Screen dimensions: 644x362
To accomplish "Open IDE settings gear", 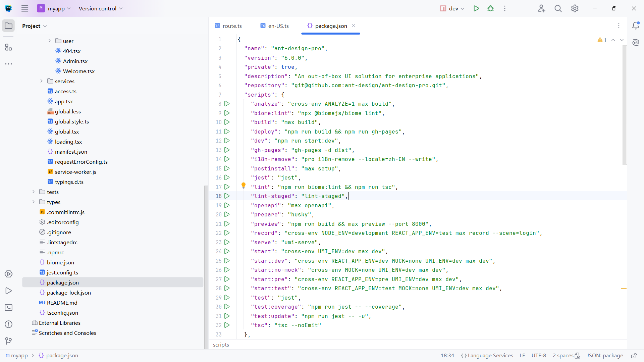I will point(575,8).
